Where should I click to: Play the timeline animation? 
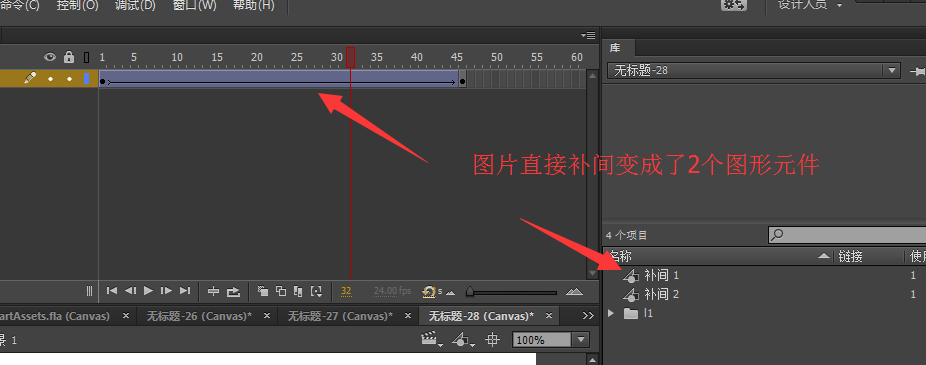pyautogui.click(x=148, y=291)
